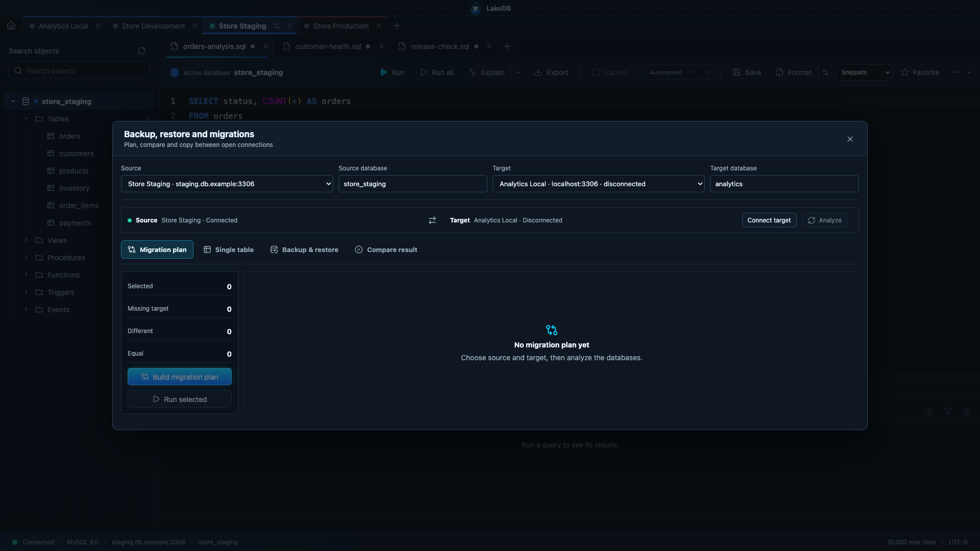
Task: Click the active database square icon
Action: point(175,72)
